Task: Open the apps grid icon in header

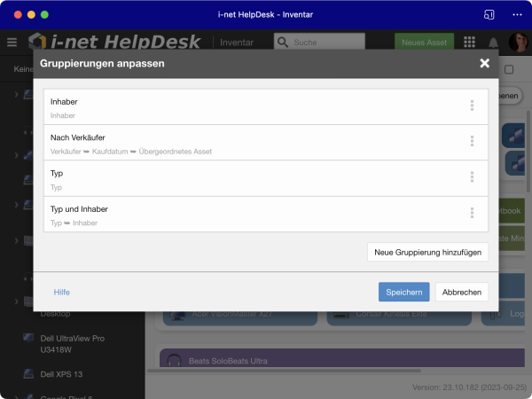Action: (469, 43)
